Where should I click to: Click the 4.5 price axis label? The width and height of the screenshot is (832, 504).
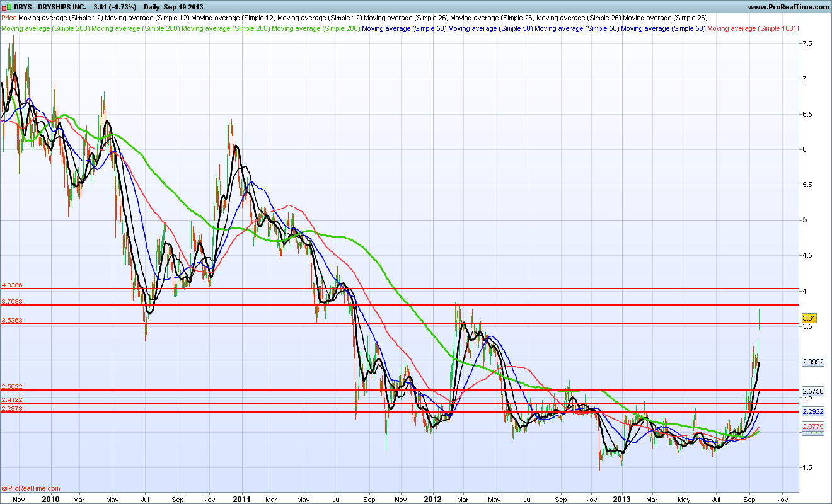click(807, 255)
